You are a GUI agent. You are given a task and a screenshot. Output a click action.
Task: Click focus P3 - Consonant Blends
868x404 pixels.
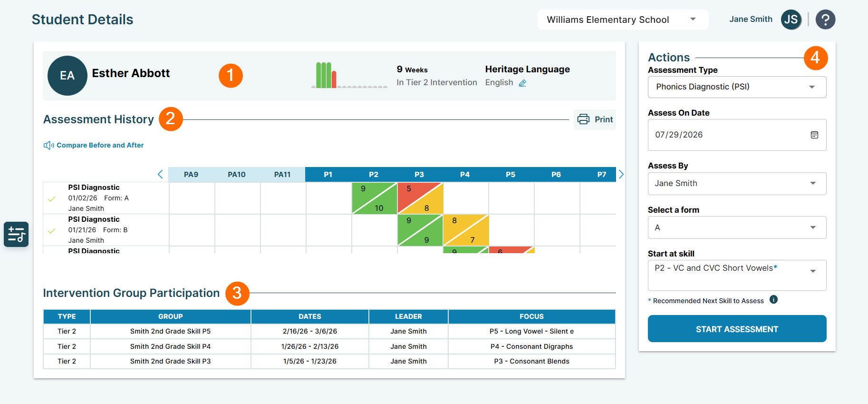coord(531,361)
